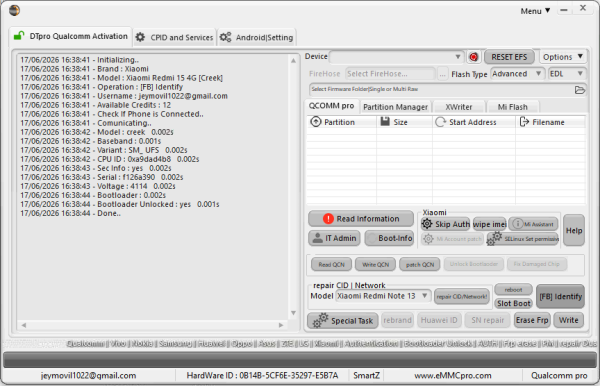Open the Menu dropdown in title bar
The image size is (600, 386).
[535, 11]
